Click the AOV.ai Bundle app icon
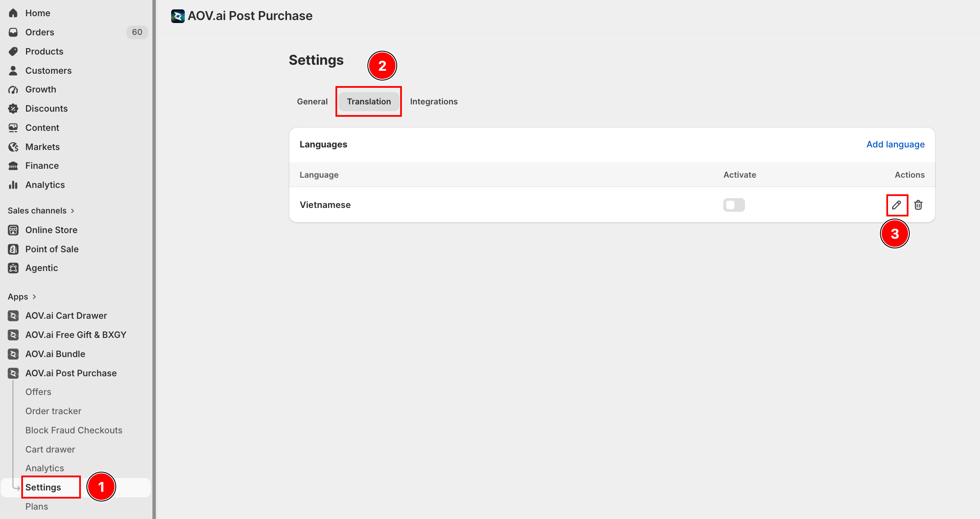The width and height of the screenshot is (980, 519). coord(13,354)
